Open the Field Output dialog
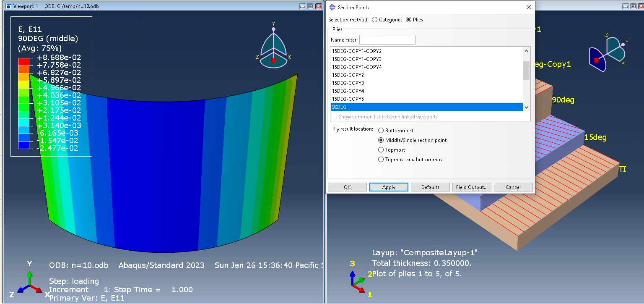The height and width of the screenshot is (304, 644). pos(471,187)
